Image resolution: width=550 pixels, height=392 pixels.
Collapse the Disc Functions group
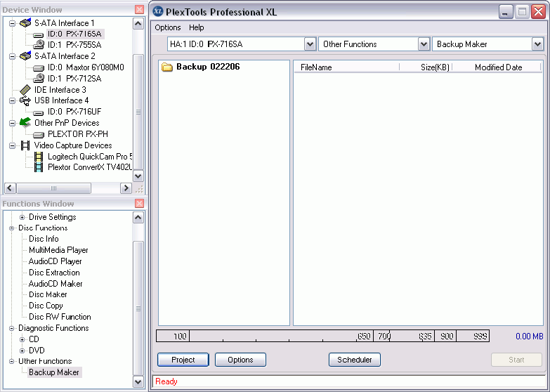pyautogui.click(x=11, y=228)
